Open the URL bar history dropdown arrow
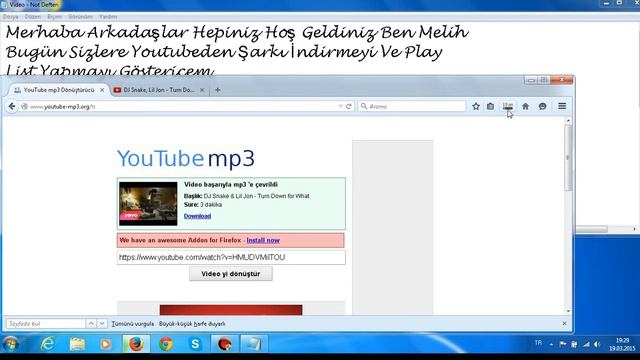640x360 pixels. [340, 107]
